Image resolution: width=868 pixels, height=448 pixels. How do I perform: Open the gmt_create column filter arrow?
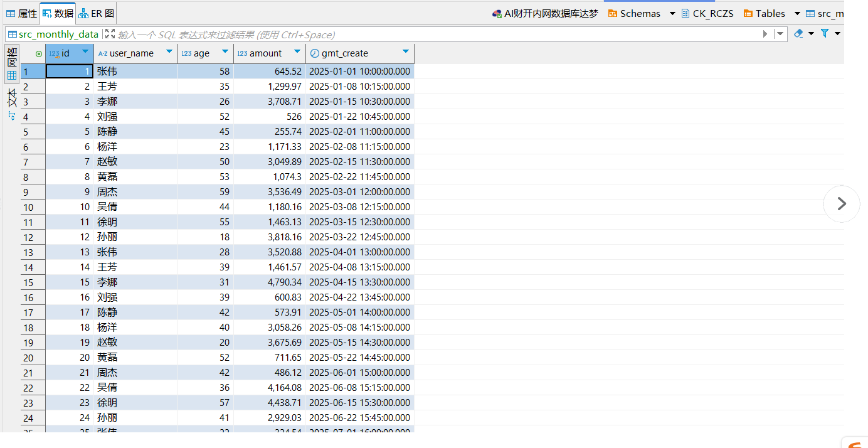[x=406, y=51]
